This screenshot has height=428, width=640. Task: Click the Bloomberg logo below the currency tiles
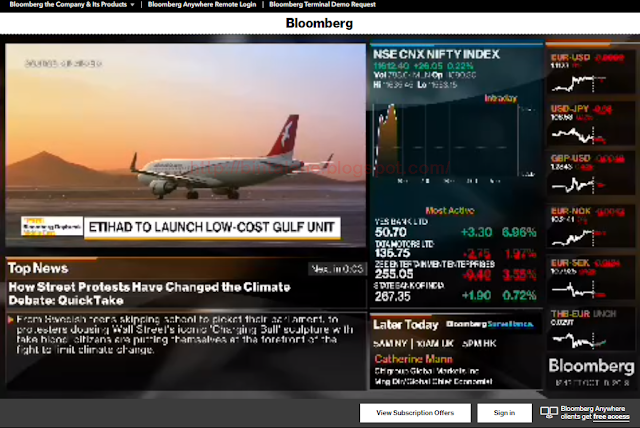click(591, 366)
